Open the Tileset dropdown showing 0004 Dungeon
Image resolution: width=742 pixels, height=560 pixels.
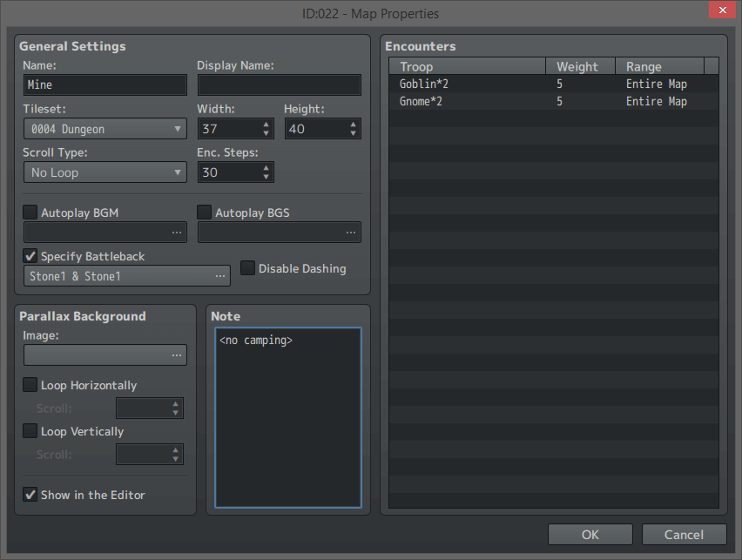(105, 129)
